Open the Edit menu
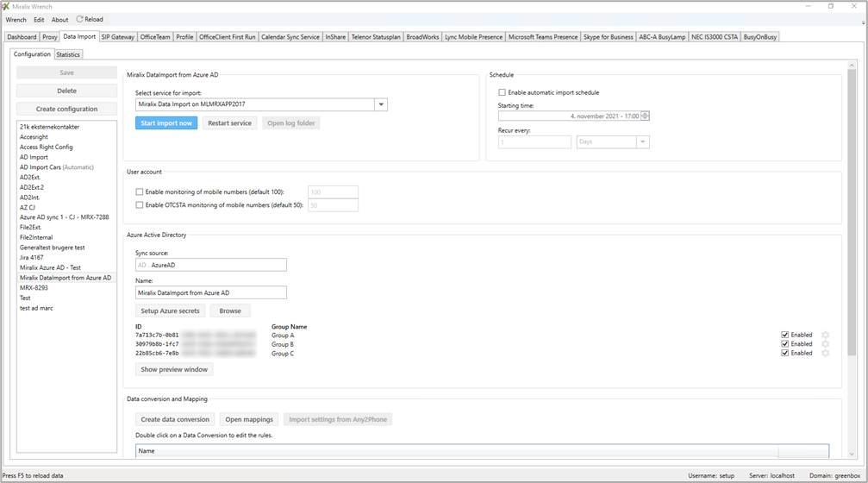Screen dimensions: 868x483 pos(39,19)
